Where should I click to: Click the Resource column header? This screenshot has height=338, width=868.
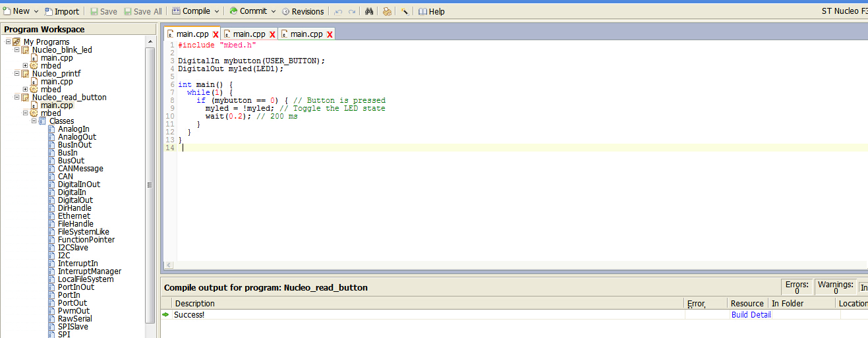coord(747,304)
